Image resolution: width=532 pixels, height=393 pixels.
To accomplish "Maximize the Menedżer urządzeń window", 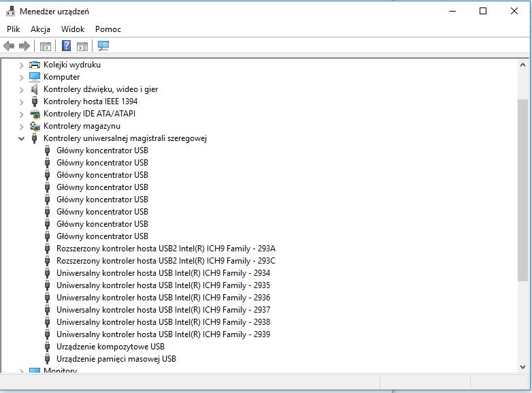I will tap(483, 11).
